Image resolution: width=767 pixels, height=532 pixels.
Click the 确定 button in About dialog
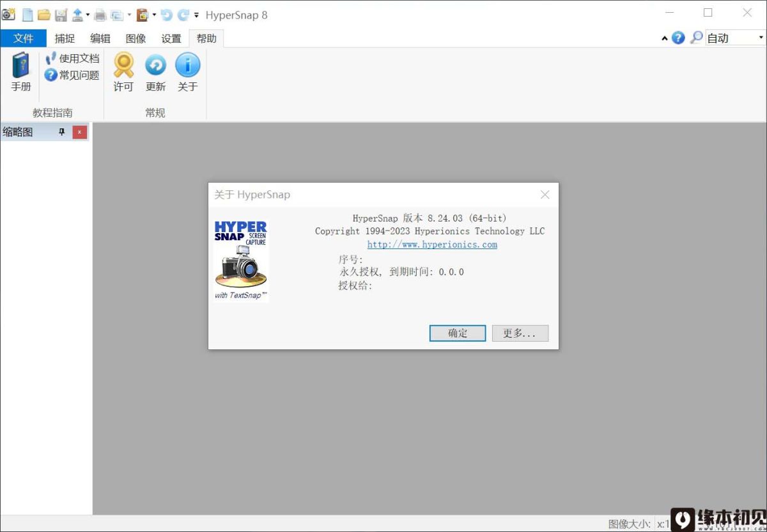click(x=458, y=333)
